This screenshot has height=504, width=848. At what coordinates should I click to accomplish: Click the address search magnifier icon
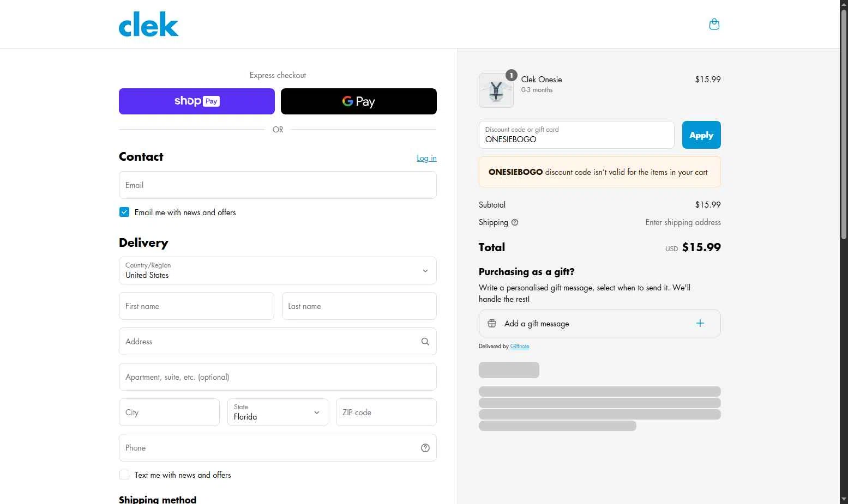(425, 342)
